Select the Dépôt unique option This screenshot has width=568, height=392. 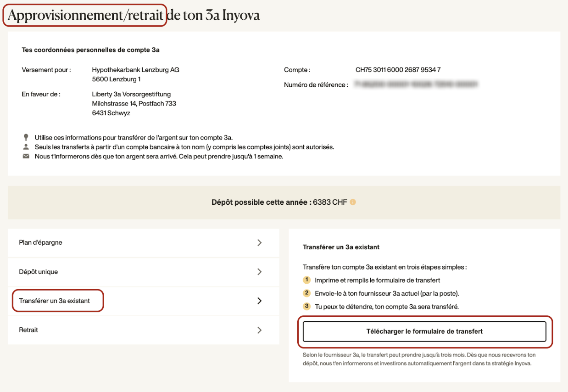[x=39, y=272]
